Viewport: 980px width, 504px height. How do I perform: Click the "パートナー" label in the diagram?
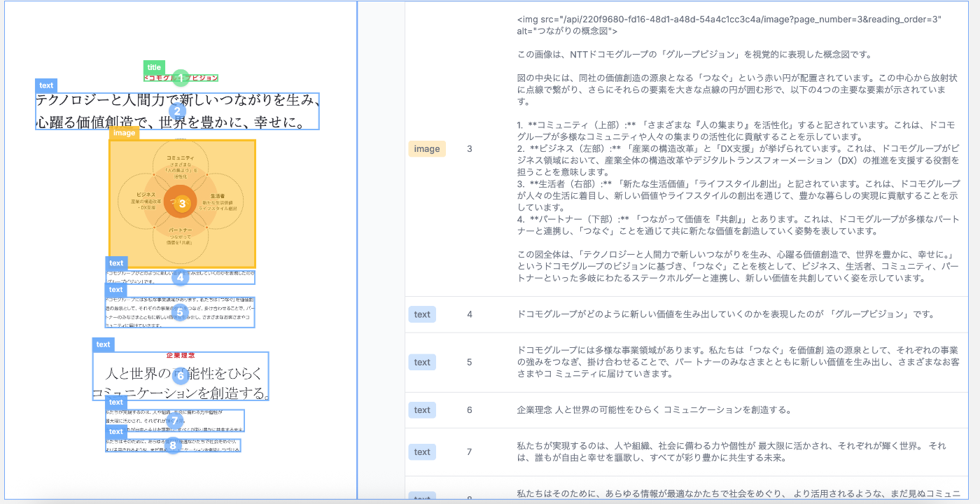point(181,230)
